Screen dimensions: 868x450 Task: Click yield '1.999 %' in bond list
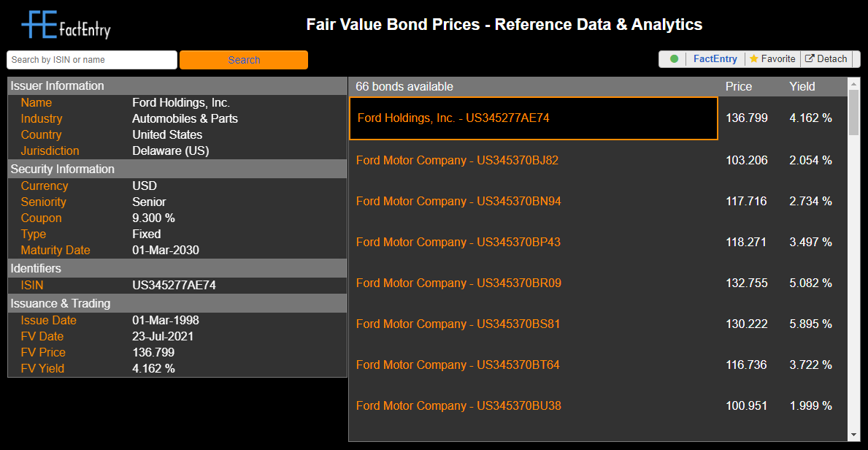click(811, 405)
